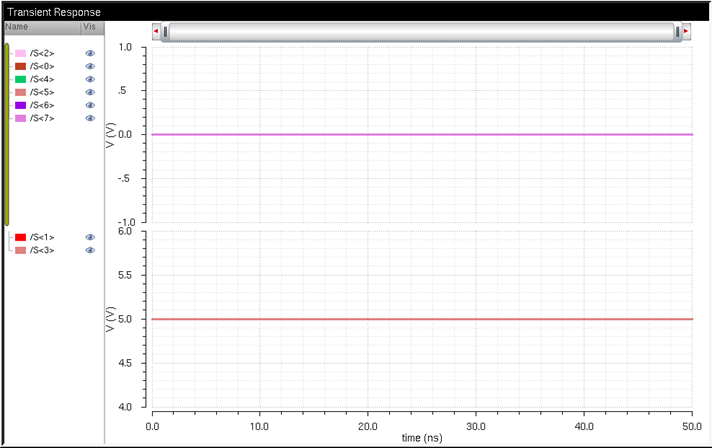Hide the /S<4> trace via eye icon

[90, 79]
